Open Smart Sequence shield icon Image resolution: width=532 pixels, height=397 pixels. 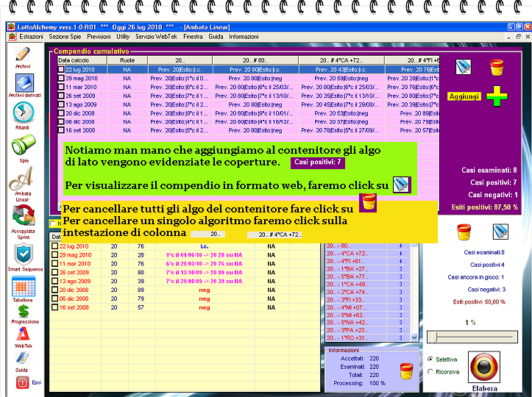click(x=24, y=254)
